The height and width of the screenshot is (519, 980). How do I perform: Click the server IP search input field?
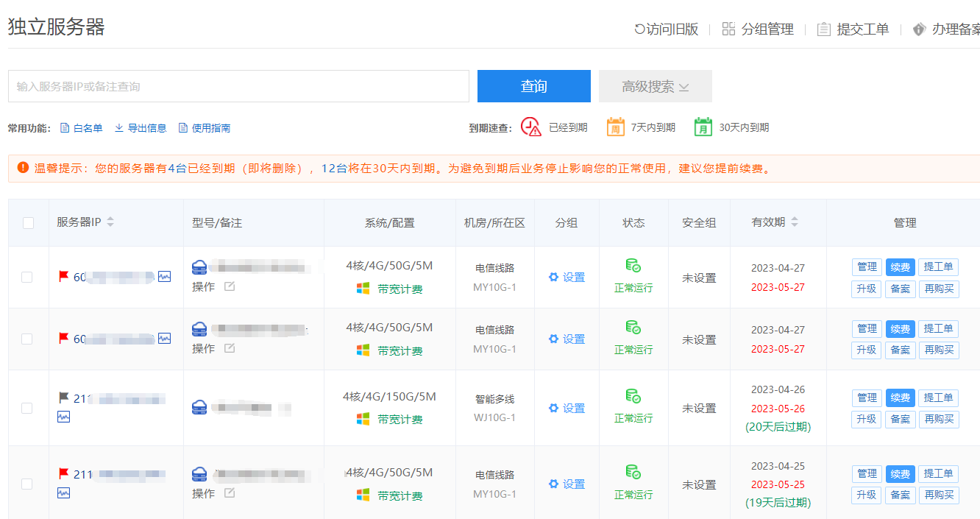[238, 86]
